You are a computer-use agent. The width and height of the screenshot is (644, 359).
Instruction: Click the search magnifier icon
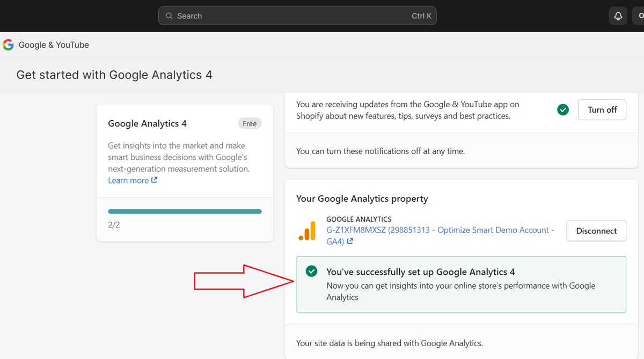pyautogui.click(x=169, y=16)
